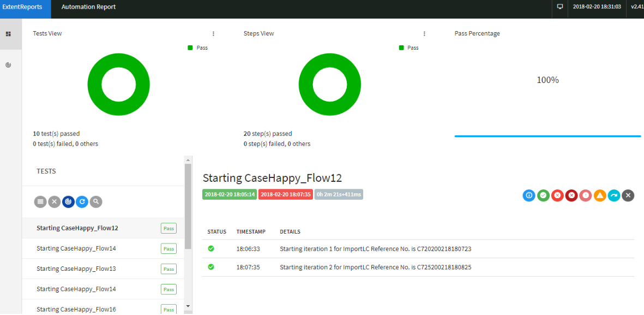
Task: Open the Categories view from the sidebar
Action: (8, 65)
